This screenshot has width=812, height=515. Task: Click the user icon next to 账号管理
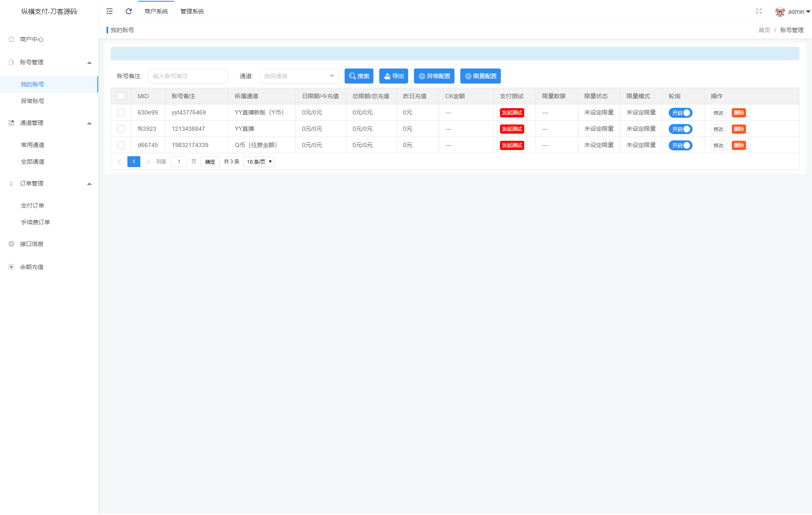11,62
